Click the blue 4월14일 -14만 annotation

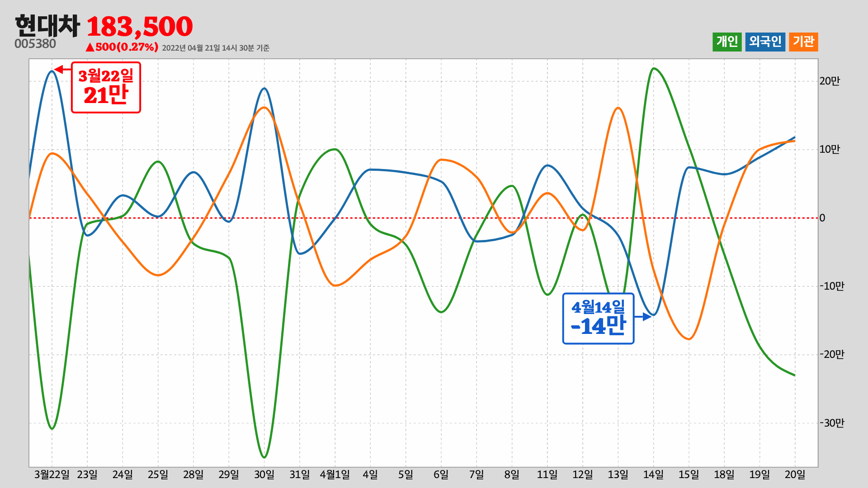(599, 319)
